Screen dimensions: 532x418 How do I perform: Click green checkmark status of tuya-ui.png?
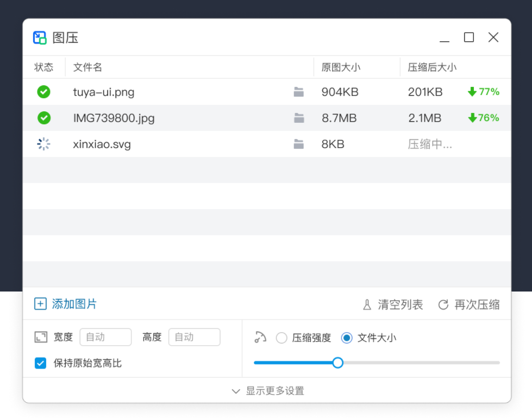pos(43,92)
